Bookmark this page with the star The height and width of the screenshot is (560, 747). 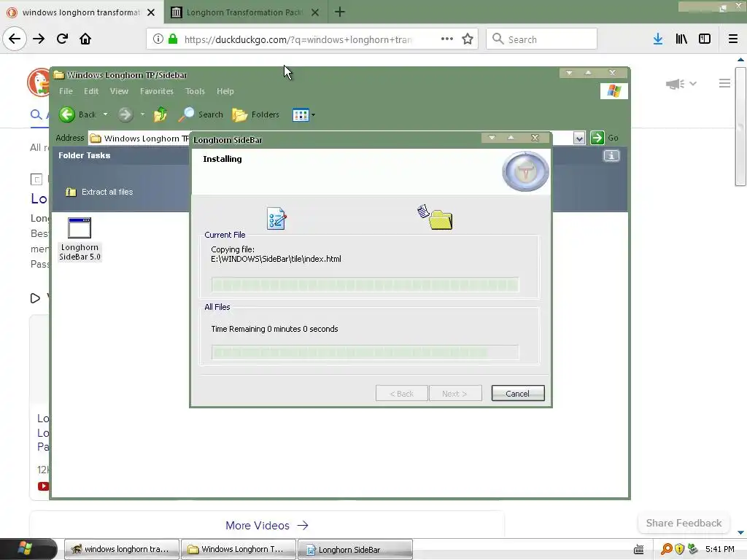click(468, 39)
